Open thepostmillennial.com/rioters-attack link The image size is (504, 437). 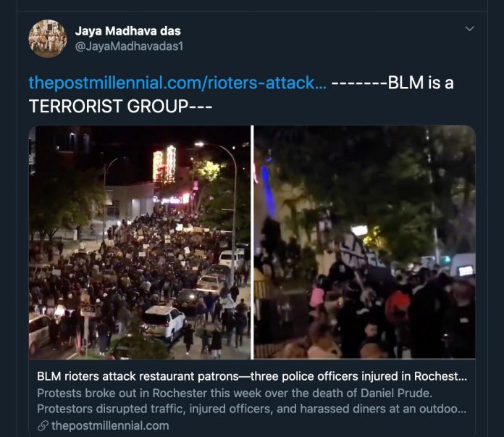pos(177,83)
